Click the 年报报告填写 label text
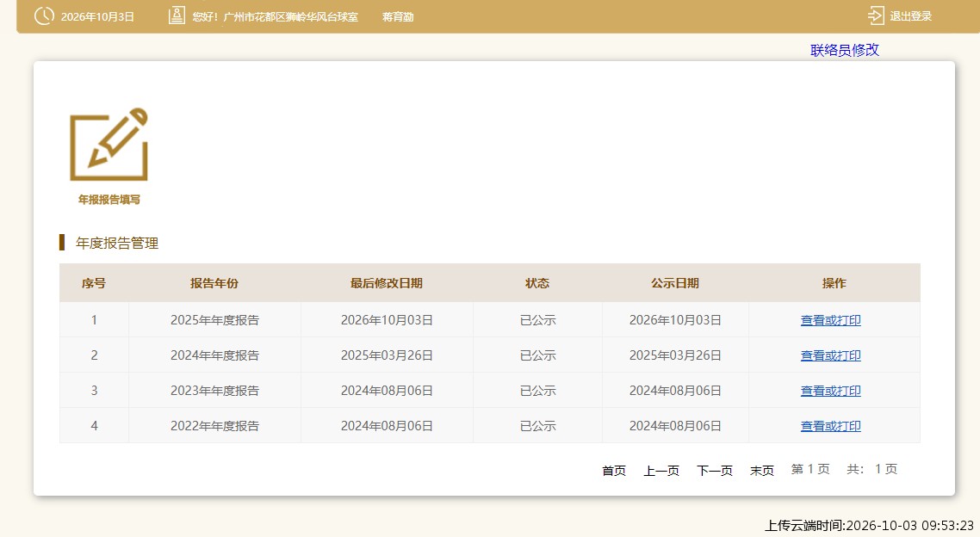Image resolution: width=980 pixels, height=537 pixels. point(109,200)
